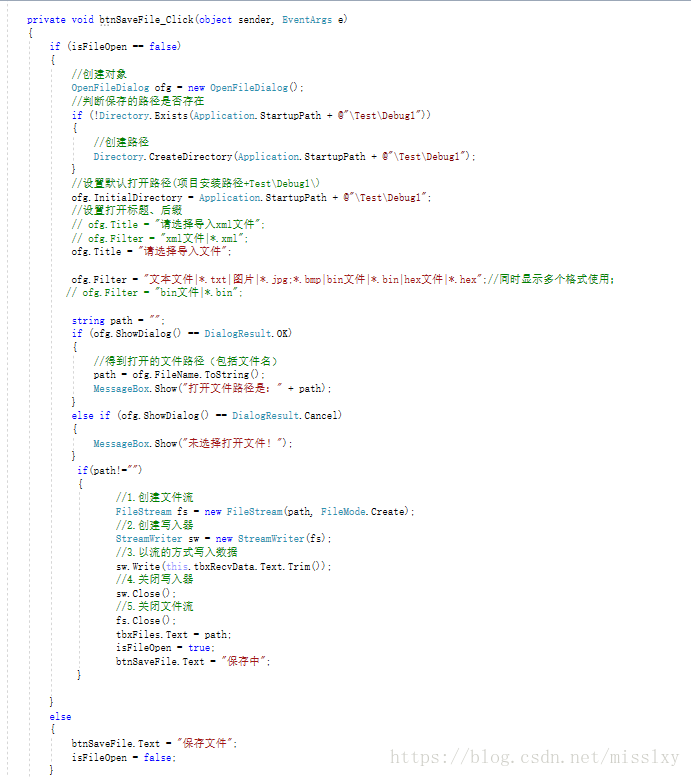This screenshot has height=777, width=691.
Task: Click the 'path = ofg.FileName.ToString();' line
Action: click(179, 375)
